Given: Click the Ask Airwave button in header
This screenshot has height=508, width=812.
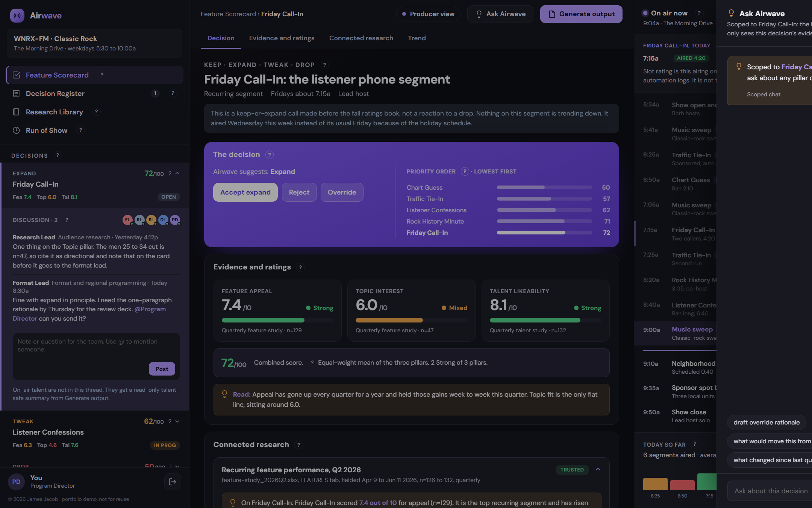Looking at the screenshot, I should pos(500,14).
